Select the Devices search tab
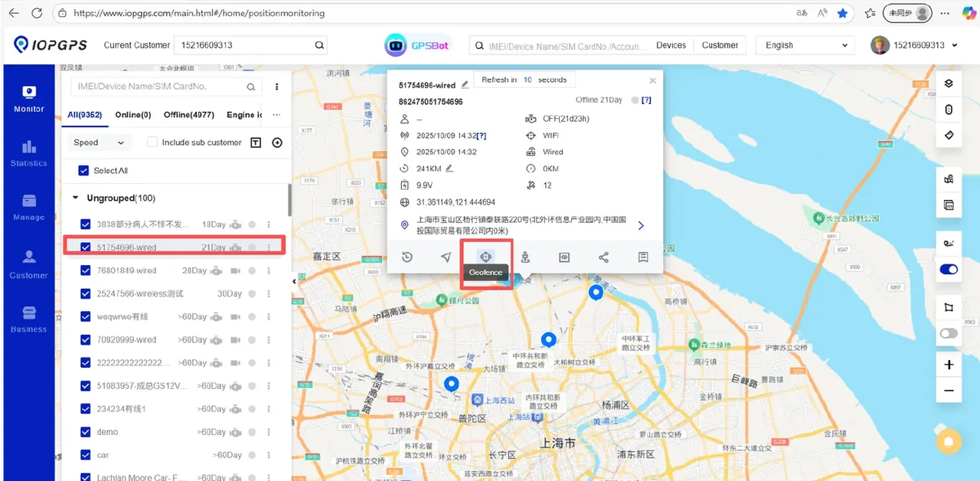 [x=671, y=45]
